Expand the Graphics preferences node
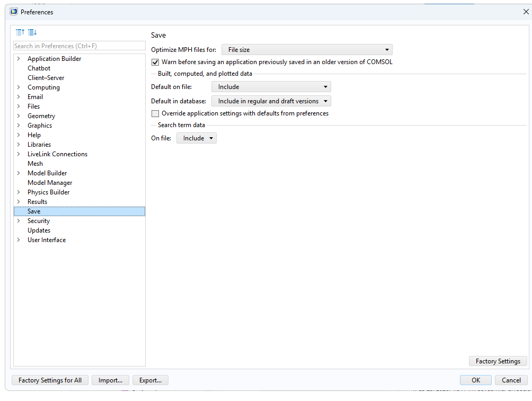The image size is (532, 401). click(19, 126)
